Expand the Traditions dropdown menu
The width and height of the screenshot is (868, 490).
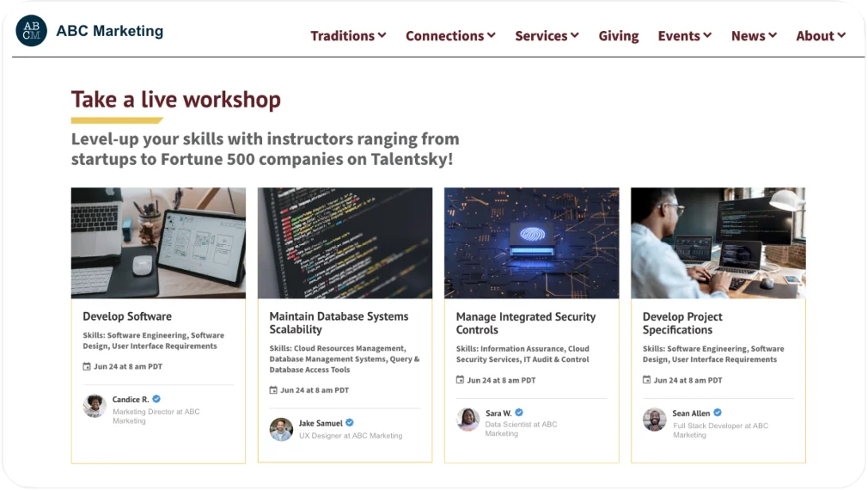348,35
